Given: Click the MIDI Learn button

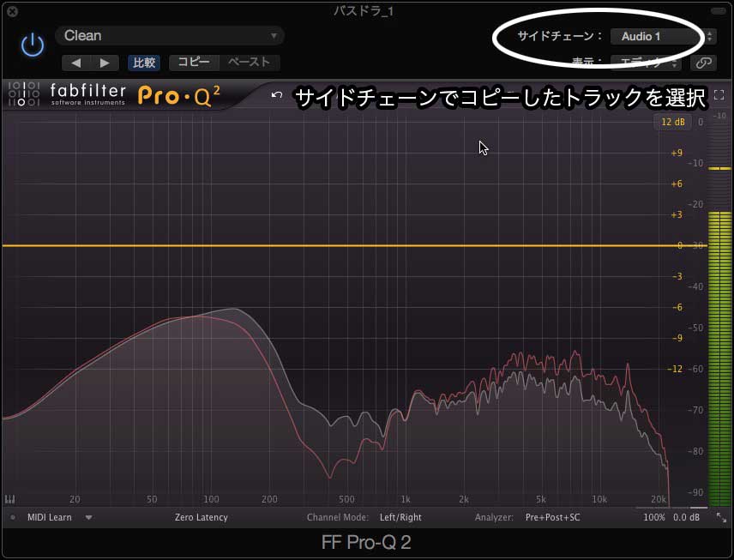Looking at the screenshot, I should [50, 517].
